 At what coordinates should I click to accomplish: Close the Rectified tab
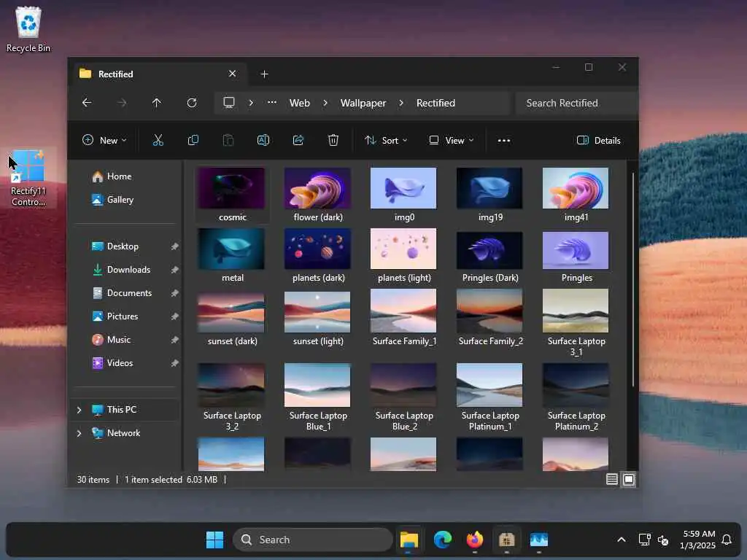pyautogui.click(x=232, y=74)
